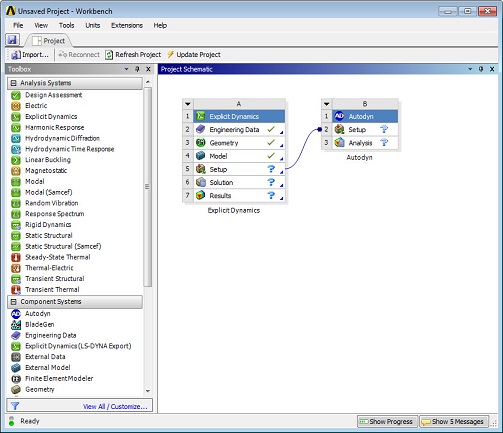The width and height of the screenshot is (503, 433).
Task: Collapse the Component Systems group
Action: (x=14, y=302)
